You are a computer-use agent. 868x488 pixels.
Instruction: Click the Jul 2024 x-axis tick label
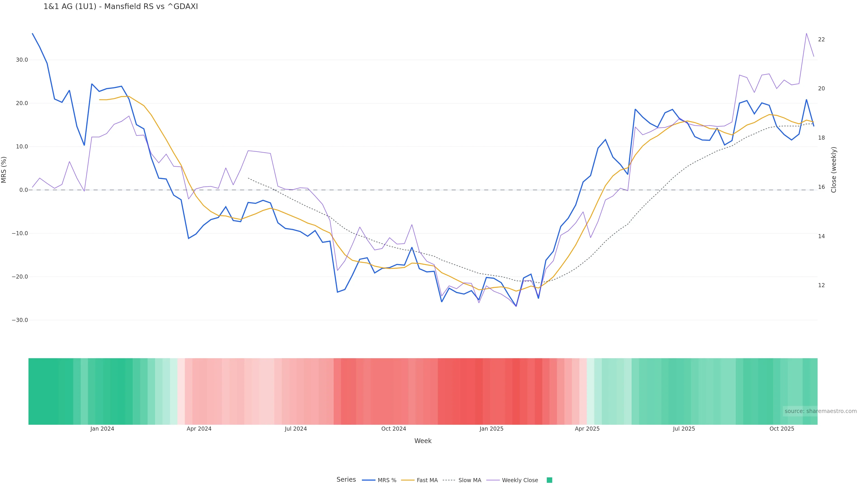(x=295, y=429)
